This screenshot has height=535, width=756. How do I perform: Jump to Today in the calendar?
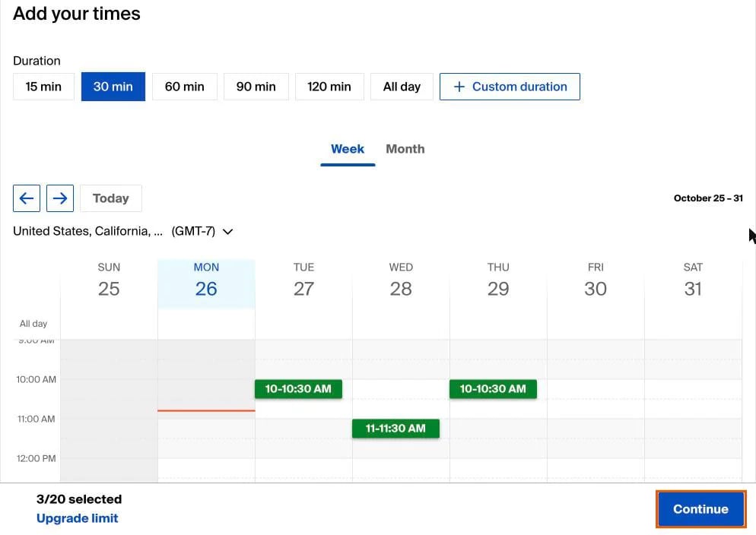pyautogui.click(x=111, y=198)
